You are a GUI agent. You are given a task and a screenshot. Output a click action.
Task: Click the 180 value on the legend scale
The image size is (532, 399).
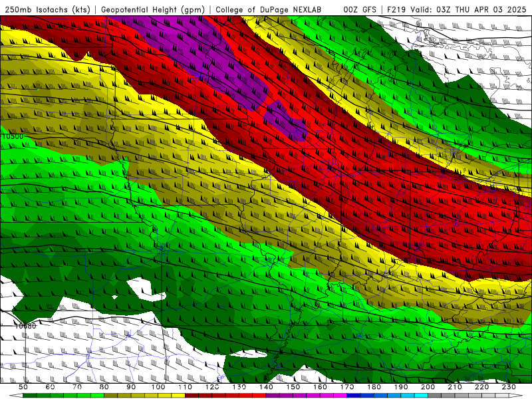(374, 387)
